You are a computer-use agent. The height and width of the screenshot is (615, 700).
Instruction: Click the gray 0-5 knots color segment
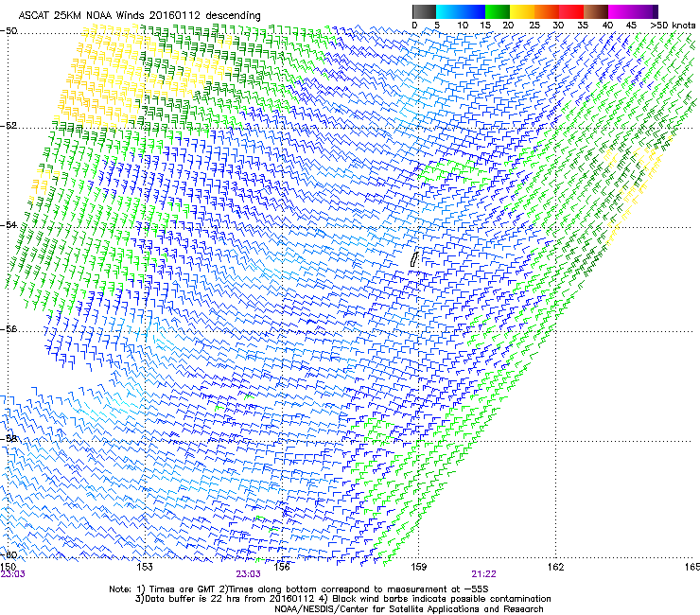(x=424, y=11)
